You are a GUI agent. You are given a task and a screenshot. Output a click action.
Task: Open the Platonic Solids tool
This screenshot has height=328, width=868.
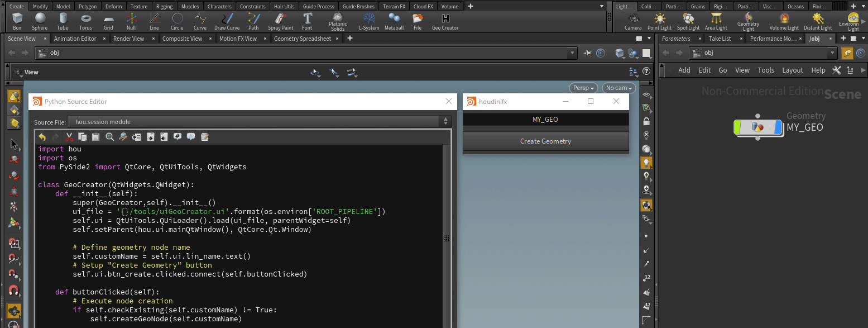338,22
